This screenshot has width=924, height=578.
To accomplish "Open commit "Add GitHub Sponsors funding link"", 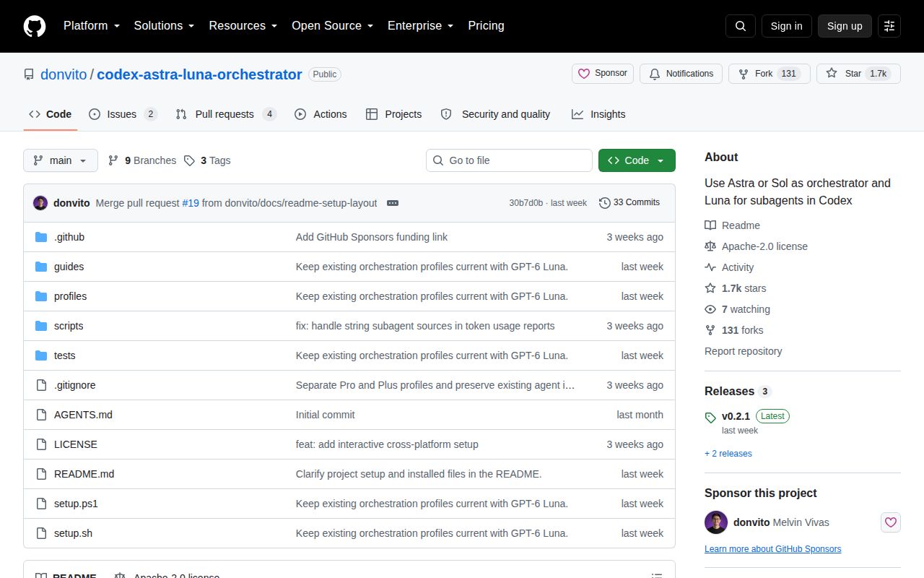I will pyautogui.click(x=372, y=237).
